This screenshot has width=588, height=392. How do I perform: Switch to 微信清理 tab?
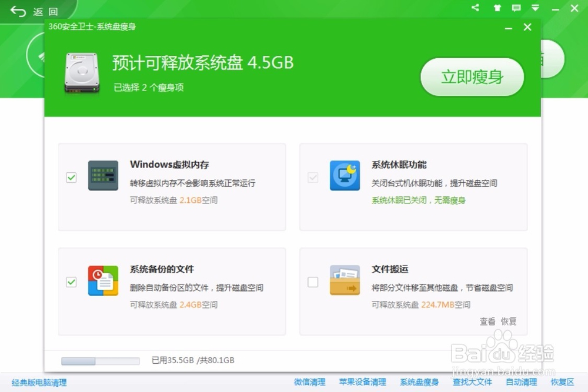click(x=310, y=382)
